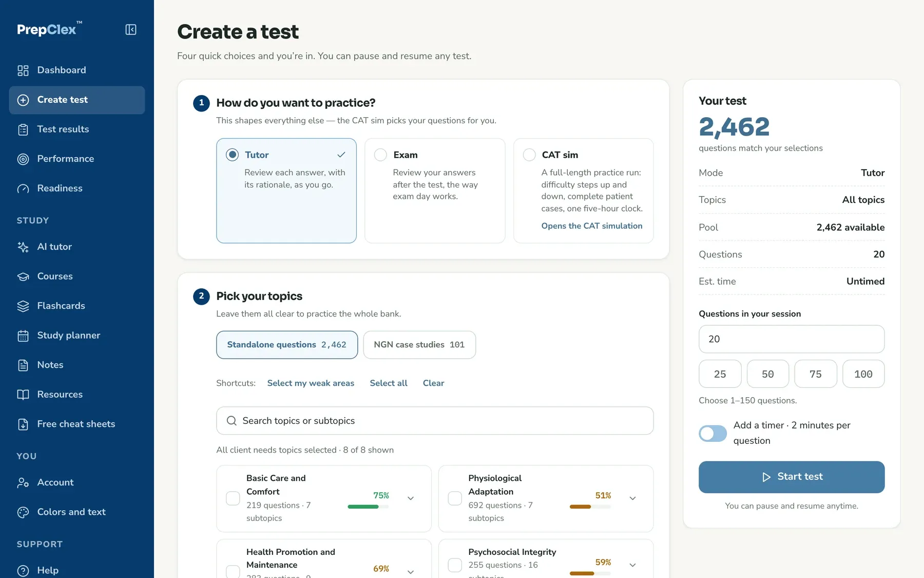
Task: Click the Free cheat sheets download icon
Action: click(23, 424)
